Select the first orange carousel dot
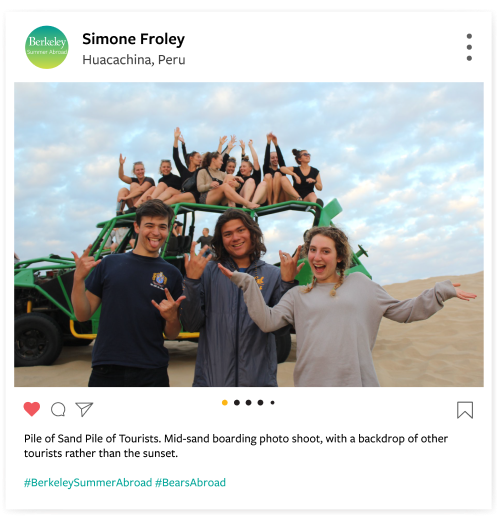 tap(225, 402)
